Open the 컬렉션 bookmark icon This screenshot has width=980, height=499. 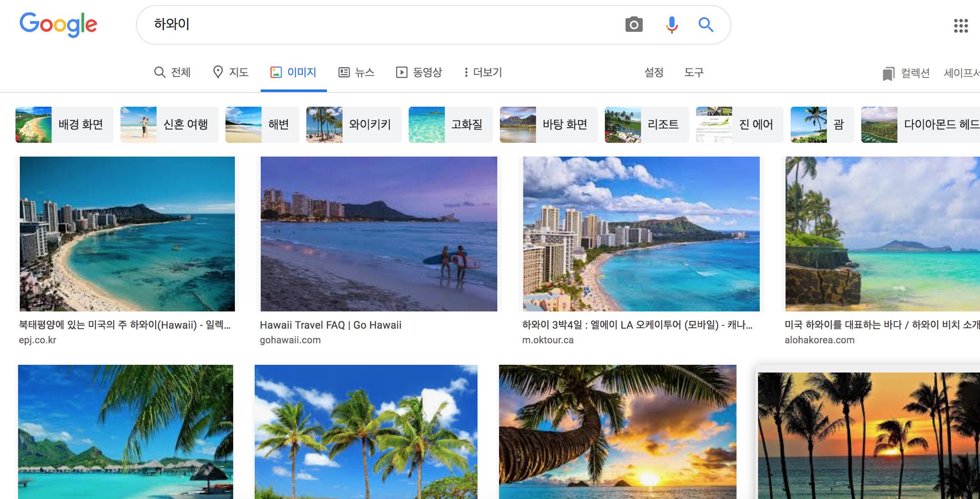tap(888, 74)
